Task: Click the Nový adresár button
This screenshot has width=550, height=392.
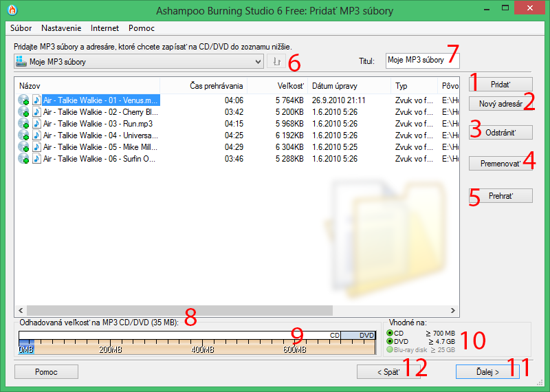Action: (500, 104)
